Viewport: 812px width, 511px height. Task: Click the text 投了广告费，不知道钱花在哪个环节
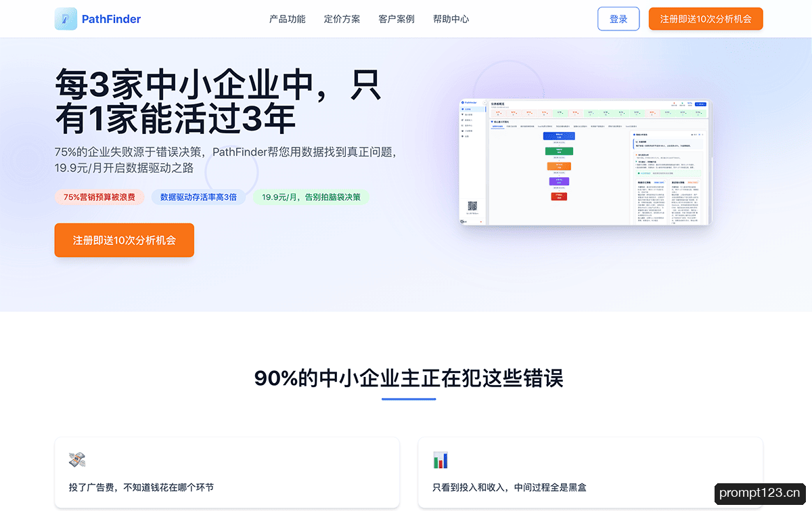point(141,487)
